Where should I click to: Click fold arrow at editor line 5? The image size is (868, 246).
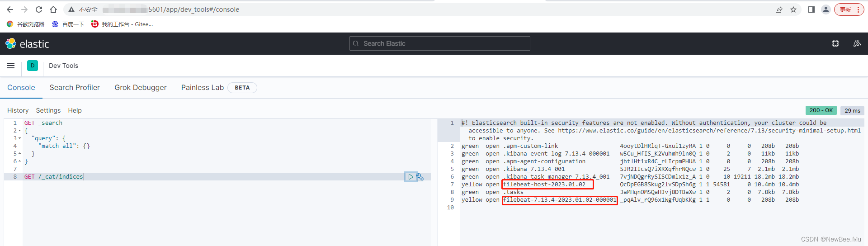pos(20,154)
